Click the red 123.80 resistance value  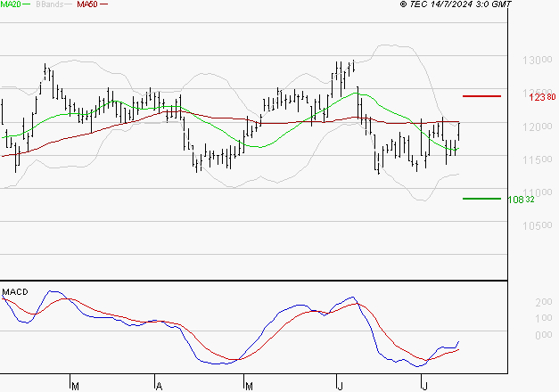point(542,97)
